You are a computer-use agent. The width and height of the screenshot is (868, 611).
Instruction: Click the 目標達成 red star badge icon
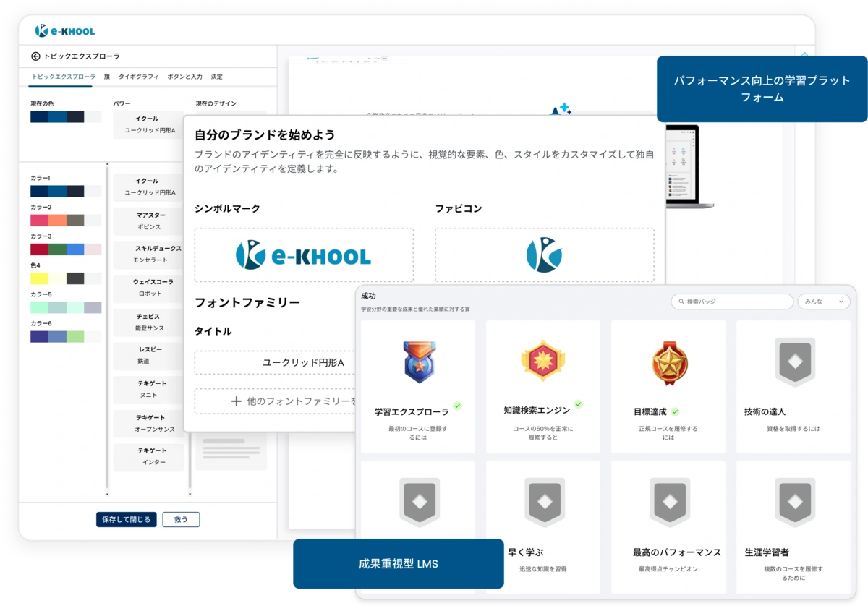[667, 364]
